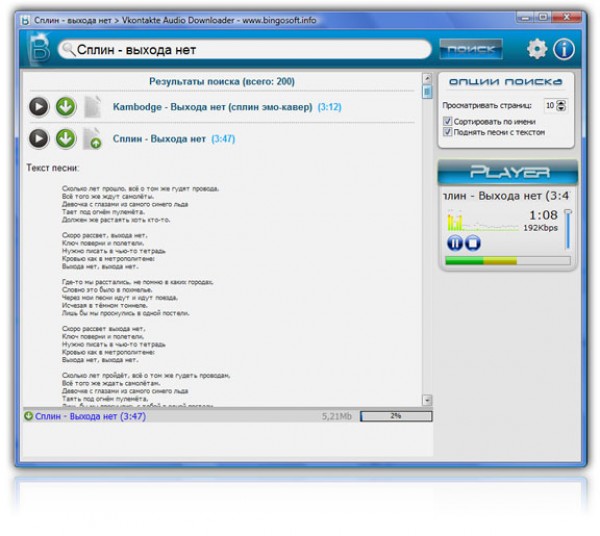This screenshot has height=536, width=600.
Task: Click scroll up arrow of results list
Action: point(427,78)
